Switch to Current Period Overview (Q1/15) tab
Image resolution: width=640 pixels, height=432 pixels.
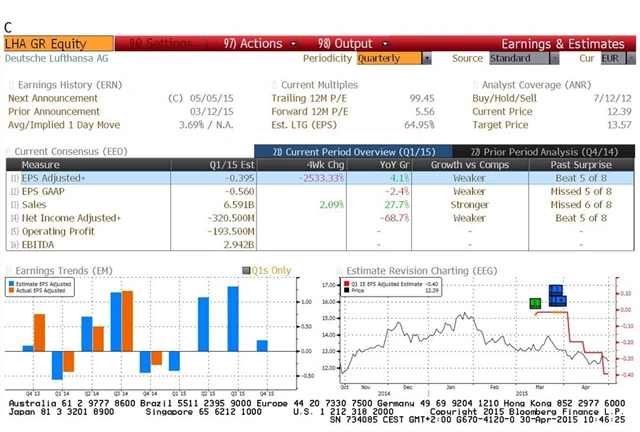coord(343,151)
